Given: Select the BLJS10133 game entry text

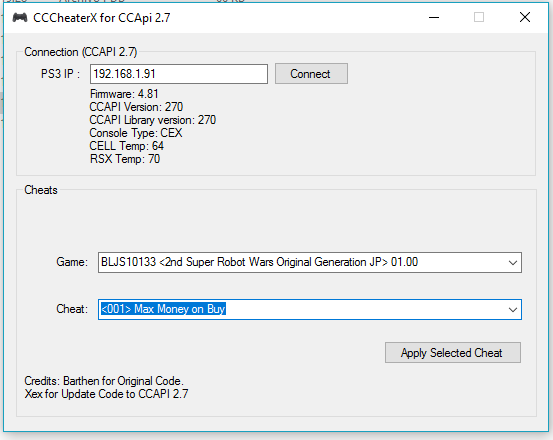Looking at the screenshot, I should [259, 262].
